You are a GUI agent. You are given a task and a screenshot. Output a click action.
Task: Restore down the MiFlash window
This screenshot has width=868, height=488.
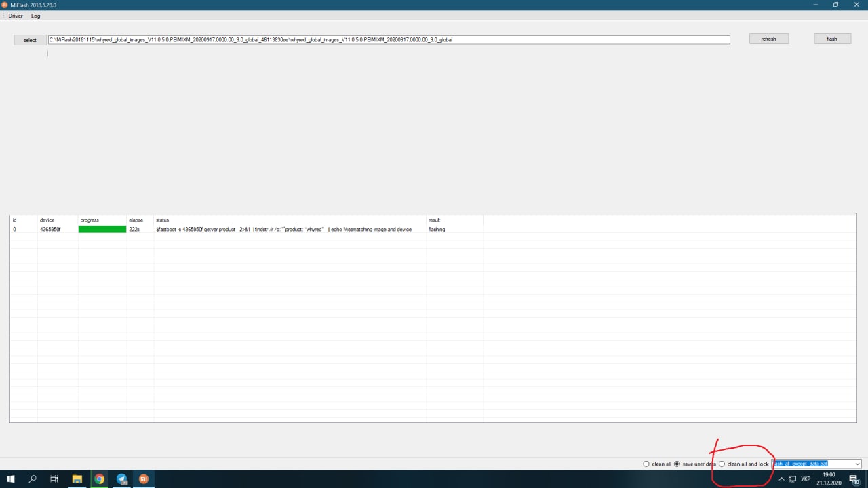click(835, 5)
